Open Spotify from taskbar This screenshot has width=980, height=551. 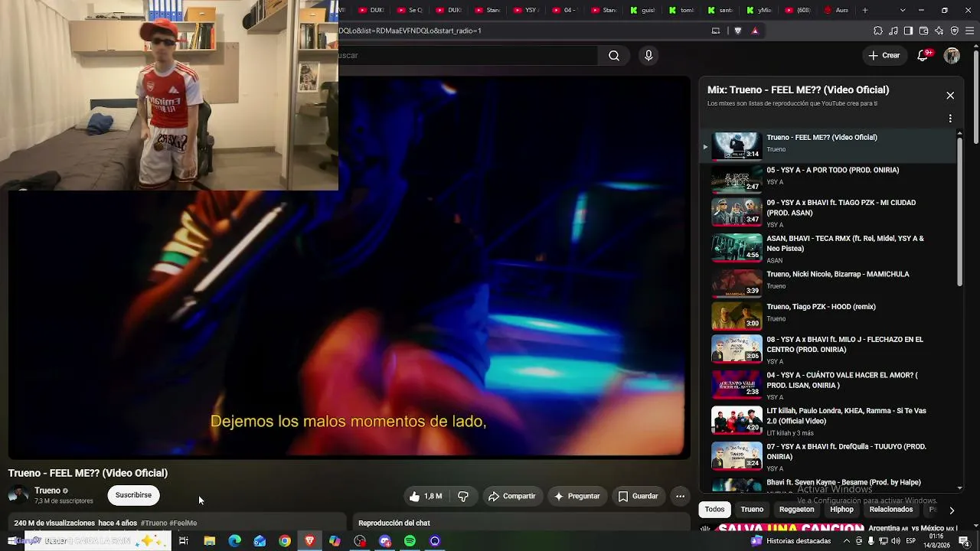click(410, 541)
